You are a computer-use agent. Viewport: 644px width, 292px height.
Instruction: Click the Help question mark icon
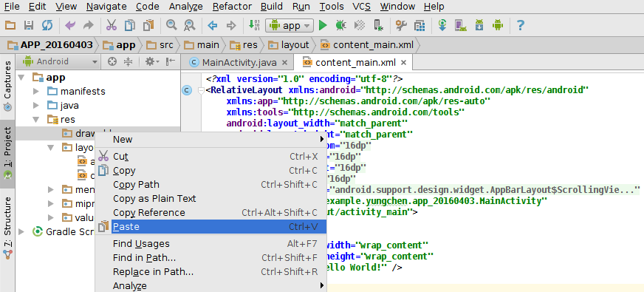tap(521, 25)
